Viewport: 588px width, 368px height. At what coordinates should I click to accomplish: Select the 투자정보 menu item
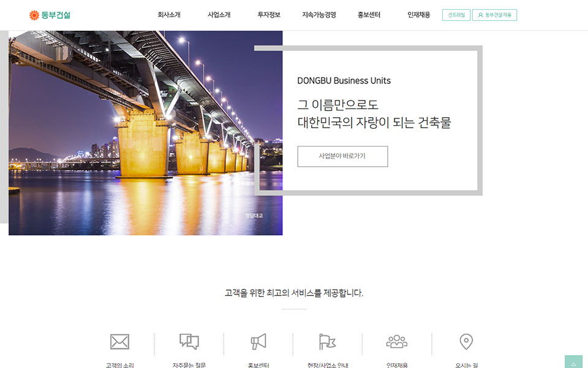pos(269,15)
